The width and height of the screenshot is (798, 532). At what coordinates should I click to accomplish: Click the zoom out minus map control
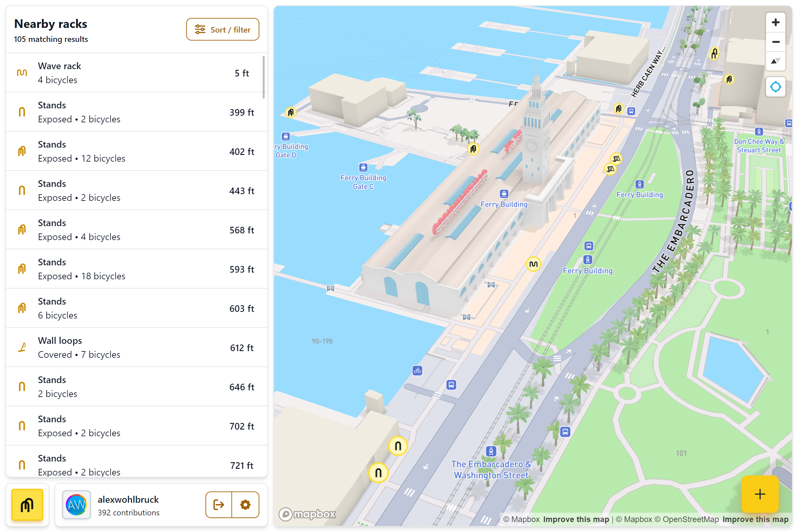[775, 42]
